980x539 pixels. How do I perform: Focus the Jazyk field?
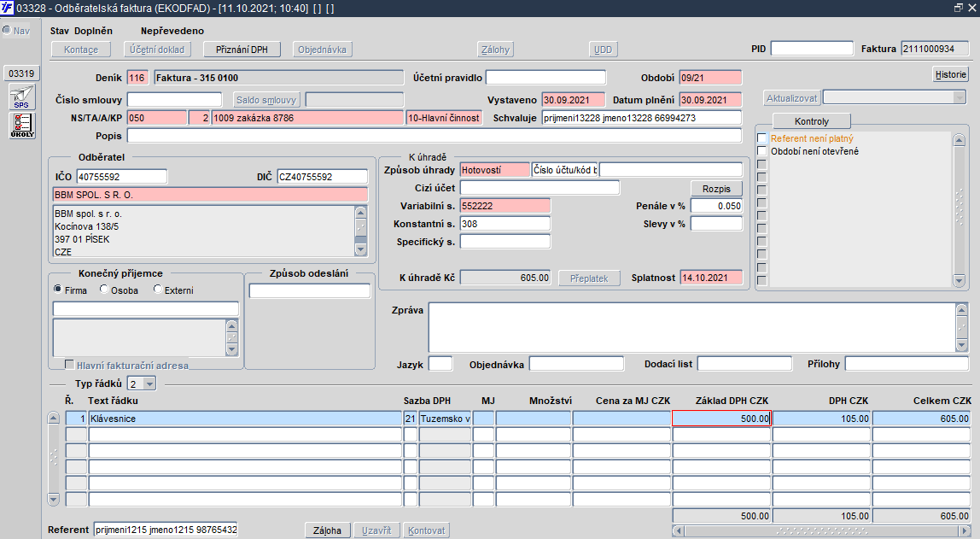coord(440,364)
